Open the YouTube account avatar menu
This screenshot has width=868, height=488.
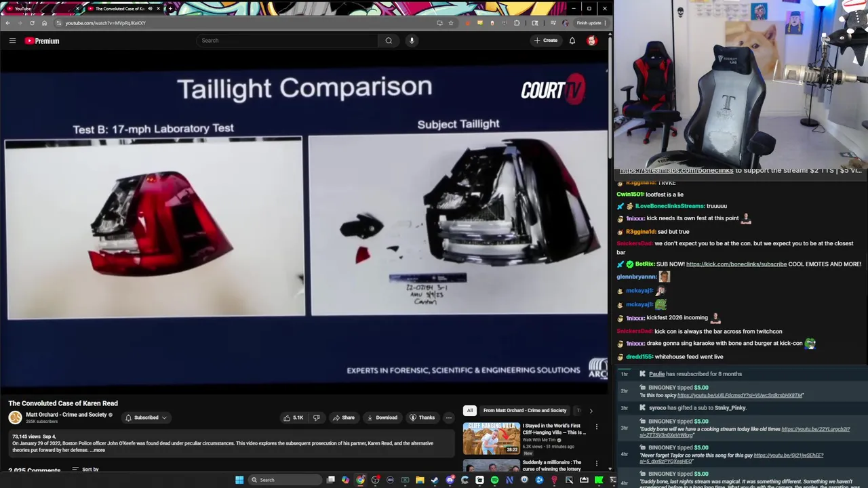(x=591, y=41)
